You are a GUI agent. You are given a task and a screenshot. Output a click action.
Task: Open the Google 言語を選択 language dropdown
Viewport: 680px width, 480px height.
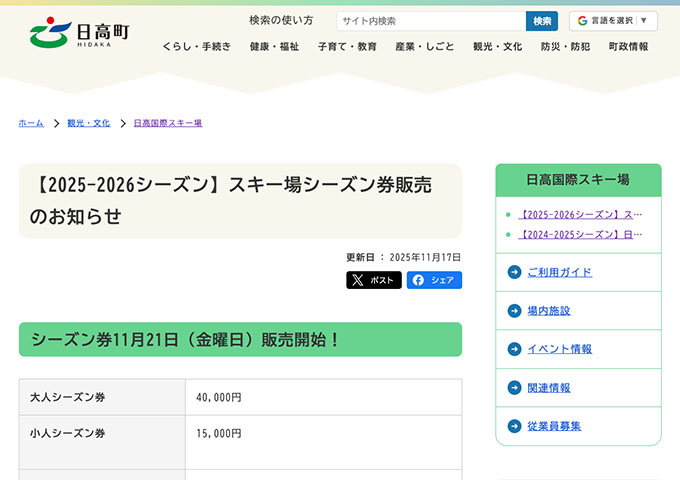click(613, 21)
